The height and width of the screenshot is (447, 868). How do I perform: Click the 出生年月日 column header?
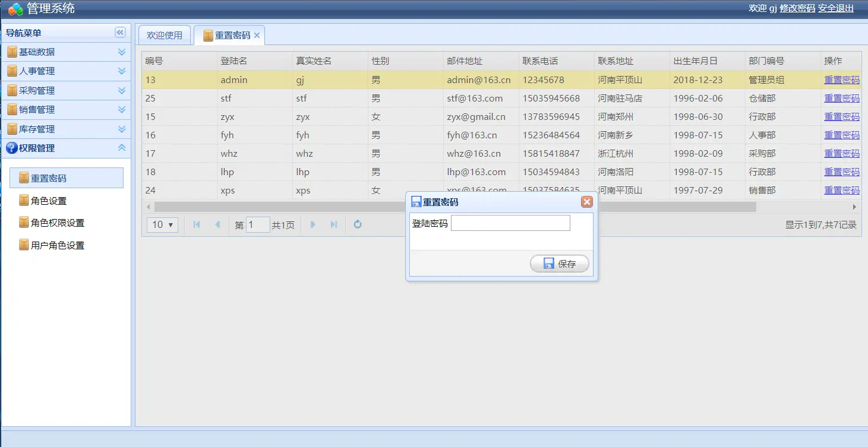click(708, 61)
